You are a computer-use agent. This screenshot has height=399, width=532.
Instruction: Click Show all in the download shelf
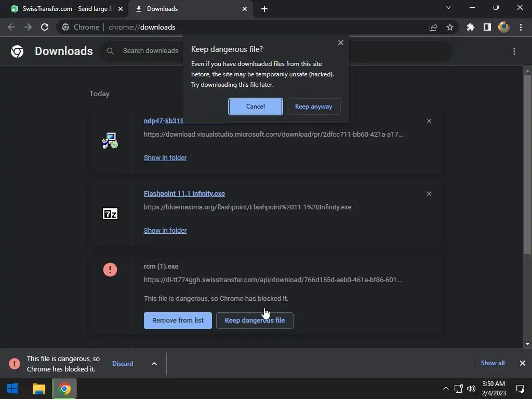tap(493, 363)
